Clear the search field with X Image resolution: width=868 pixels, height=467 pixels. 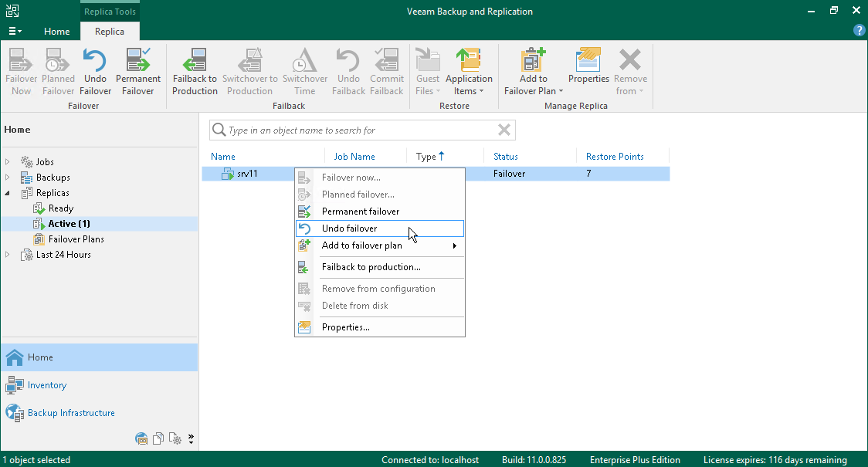click(504, 130)
